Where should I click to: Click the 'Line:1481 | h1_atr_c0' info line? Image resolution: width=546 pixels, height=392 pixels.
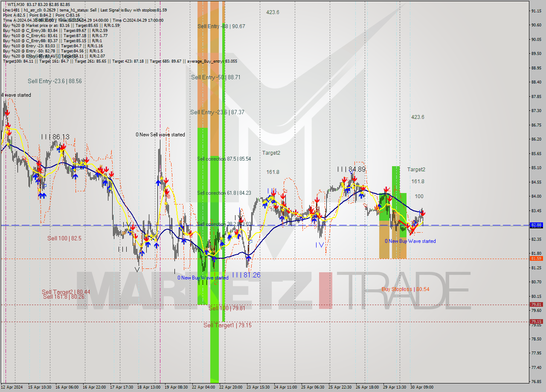coord(85,10)
